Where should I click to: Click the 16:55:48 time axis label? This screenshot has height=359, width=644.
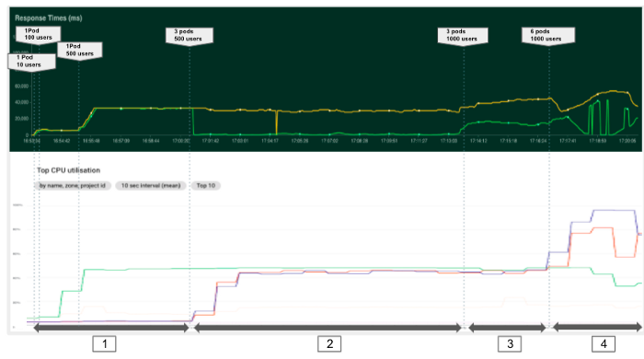(x=91, y=141)
